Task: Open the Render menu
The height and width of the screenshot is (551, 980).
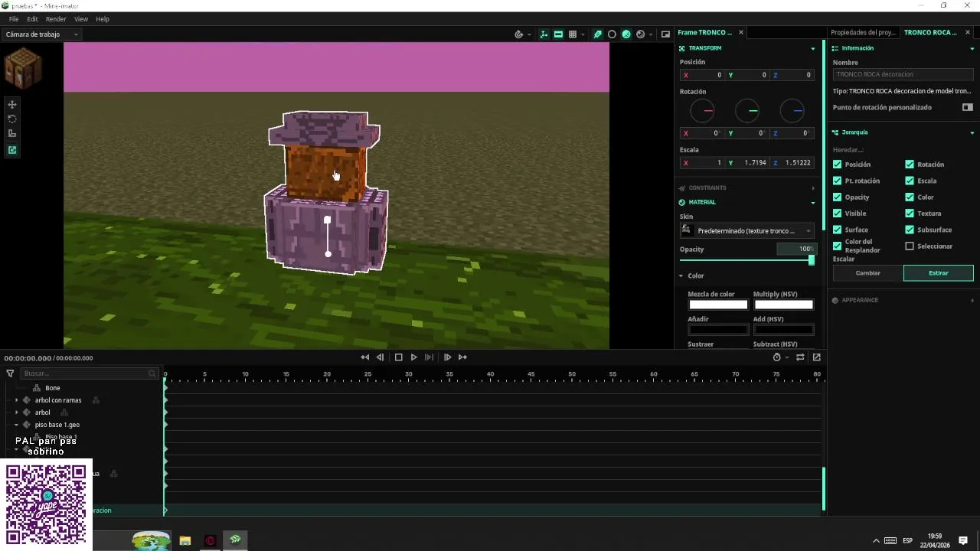Action: click(x=56, y=19)
